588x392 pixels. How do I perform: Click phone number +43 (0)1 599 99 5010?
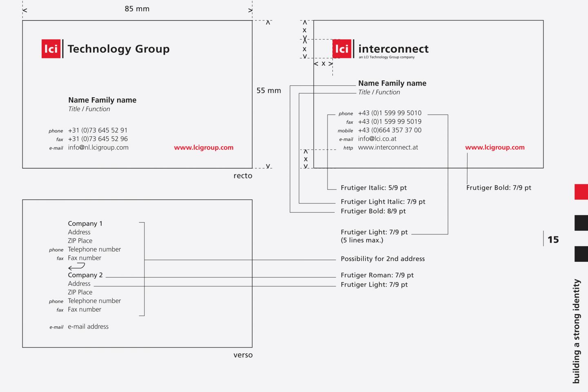(390, 113)
